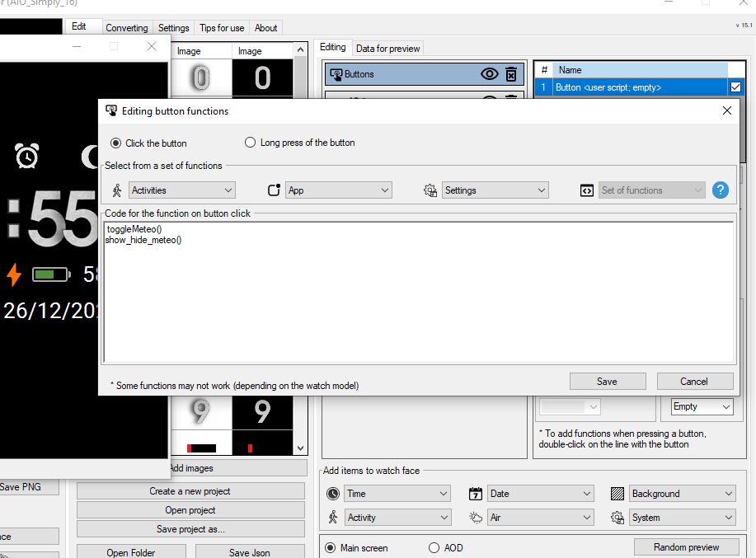The height and width of the screenshot is (558, 756).
Task: Open the App functions dropdown
Action: (339, 190)
